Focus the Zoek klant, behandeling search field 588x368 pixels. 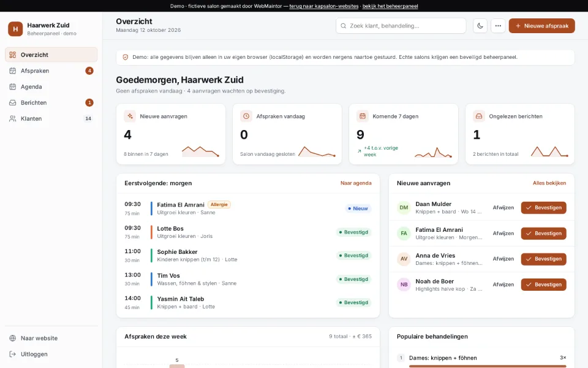point(401,26)
